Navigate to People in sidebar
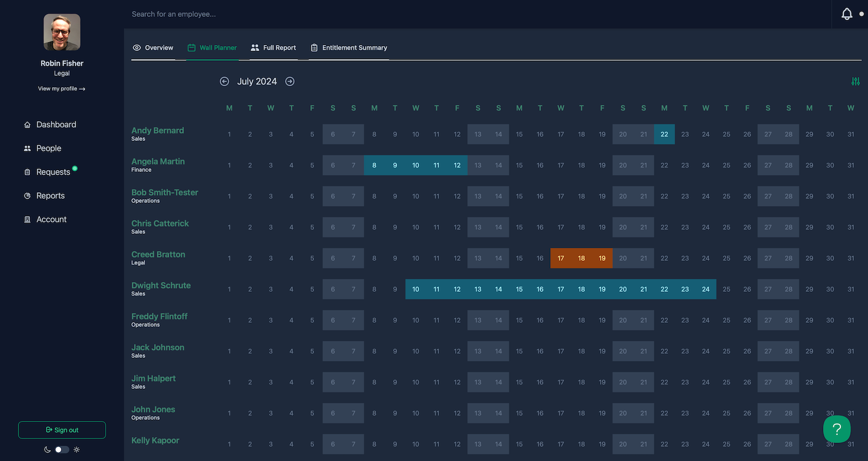This screenshot has width=868, height=461. click(x=48, y=149)
